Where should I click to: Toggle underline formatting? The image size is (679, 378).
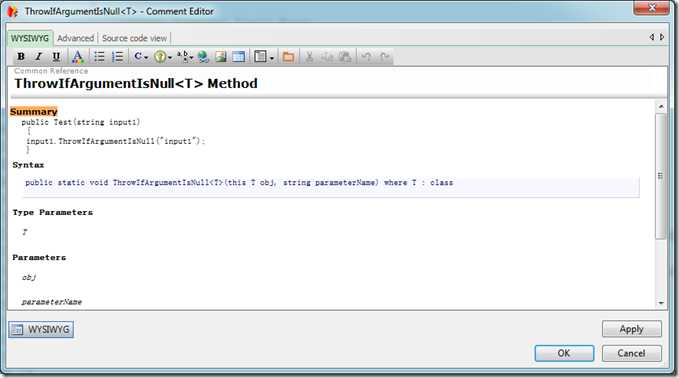click(56, 56)
